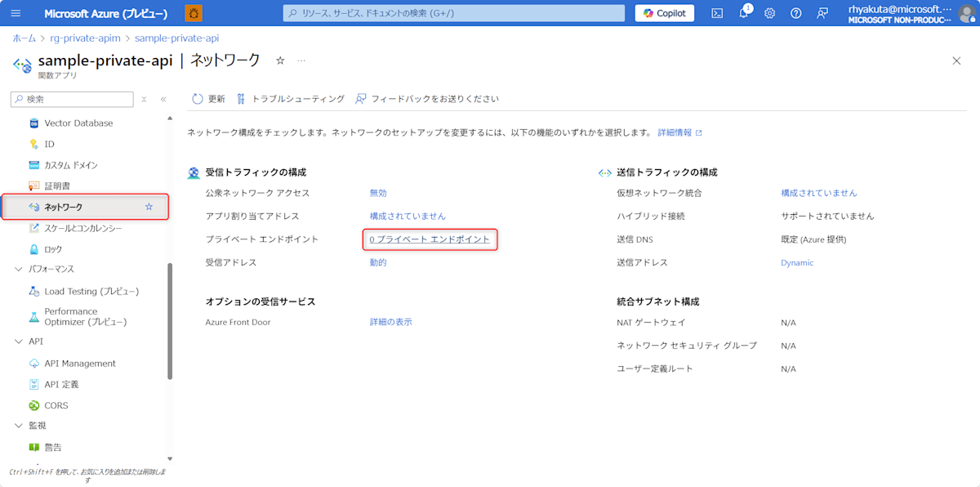Click the 更新 refresh button
Image resolution: width=980 pixels, height=487 pixels.
point(208,99)
